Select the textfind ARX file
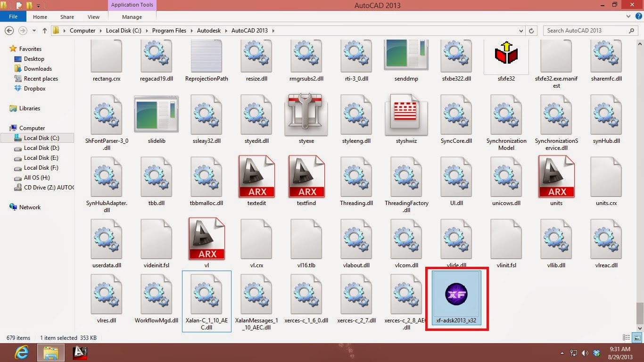 307,177
